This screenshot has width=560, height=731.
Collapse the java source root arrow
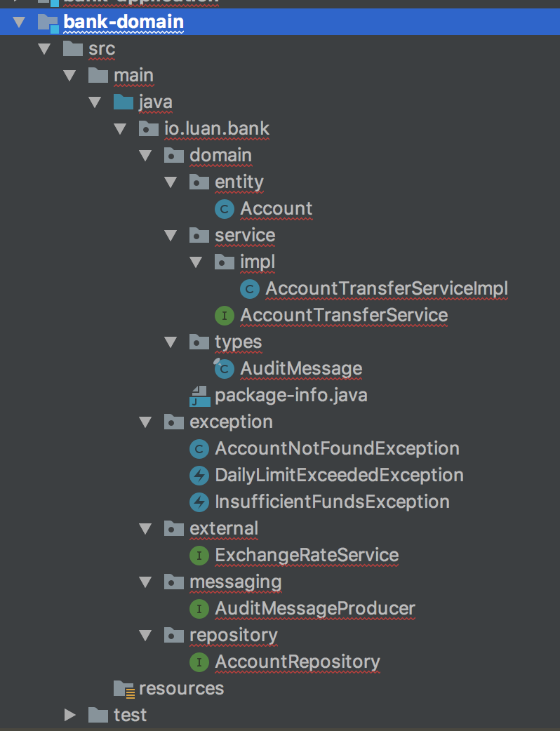coord(95,102)
